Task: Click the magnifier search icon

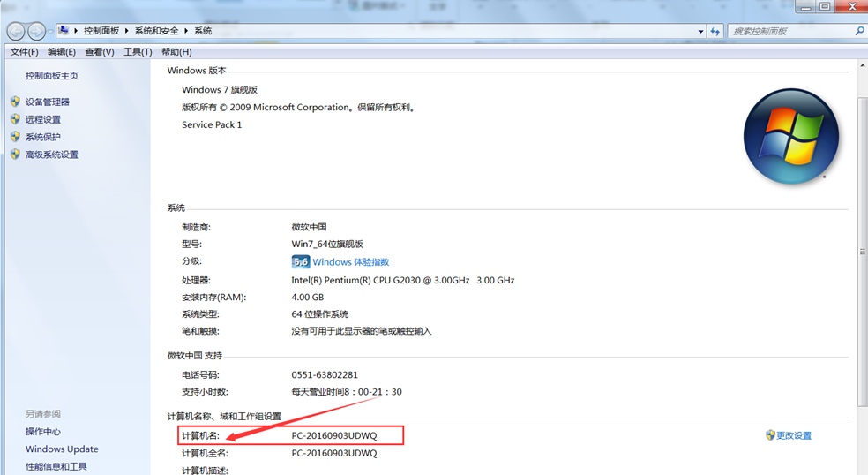Action: (860, 32)
